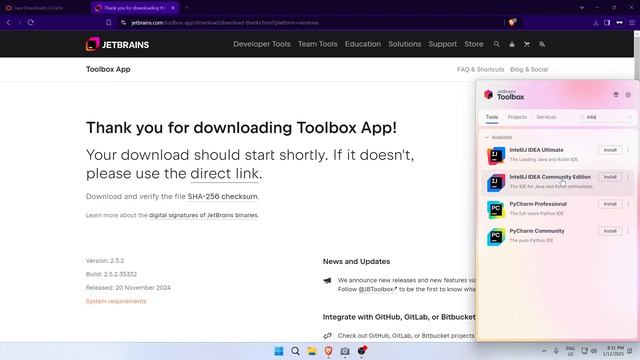The image size is (640, 360).
Task: Open more options for IntelliJ IDEA Community Edition
Action: pos(629,177)
